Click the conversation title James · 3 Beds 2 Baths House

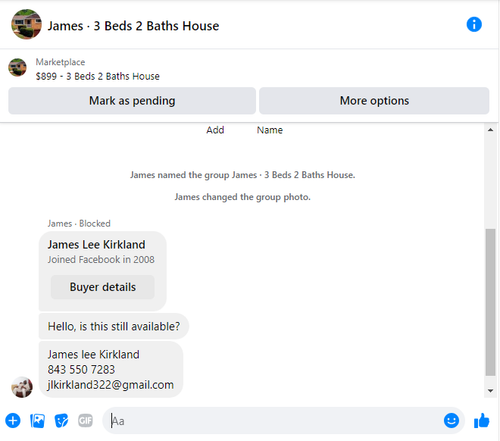(133, 26)
